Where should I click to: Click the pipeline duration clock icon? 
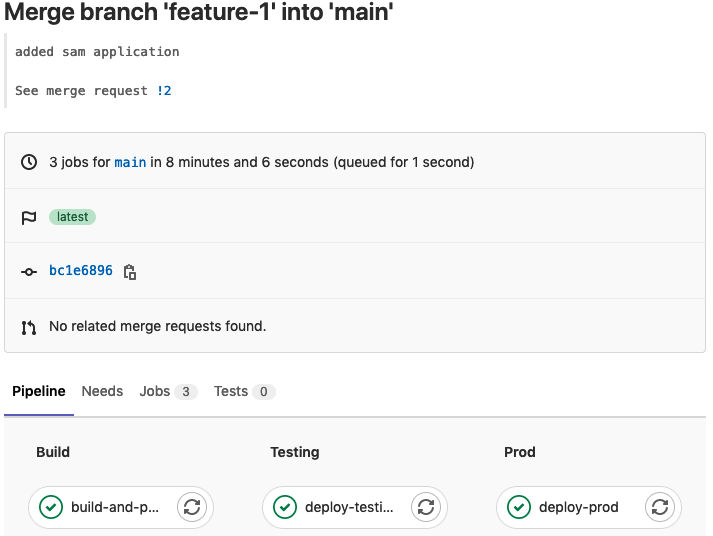click(x=29, y=162)
